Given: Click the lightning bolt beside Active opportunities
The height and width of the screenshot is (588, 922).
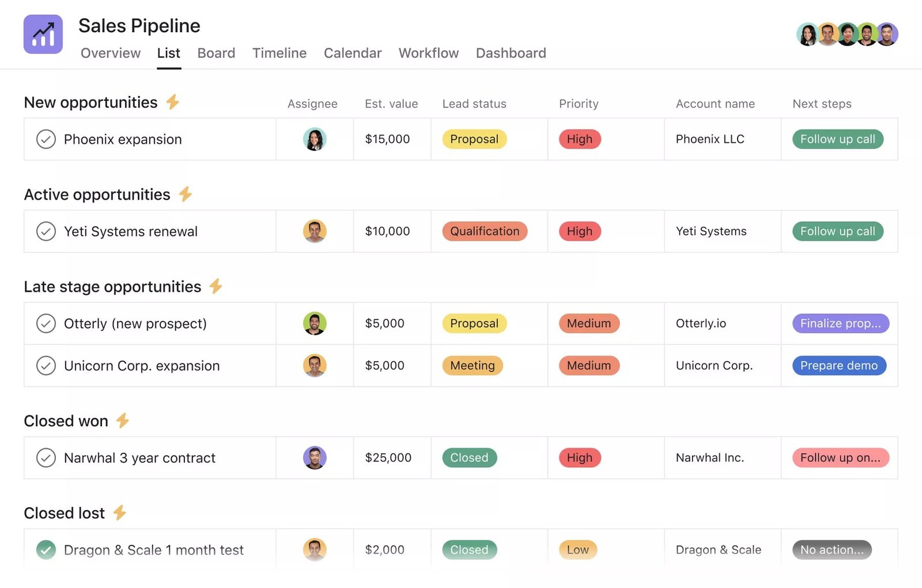Looking at the screenshot, I should 184,194.
